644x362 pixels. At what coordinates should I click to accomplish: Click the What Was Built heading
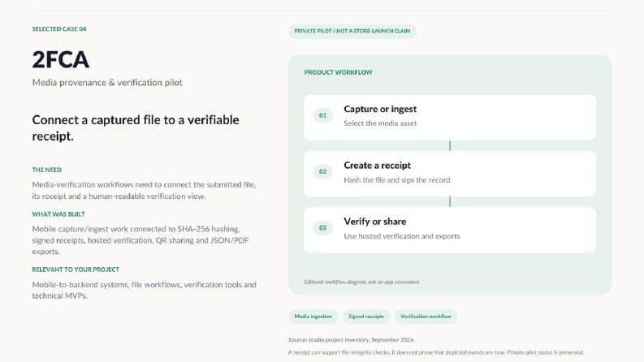tap(58, 213)
